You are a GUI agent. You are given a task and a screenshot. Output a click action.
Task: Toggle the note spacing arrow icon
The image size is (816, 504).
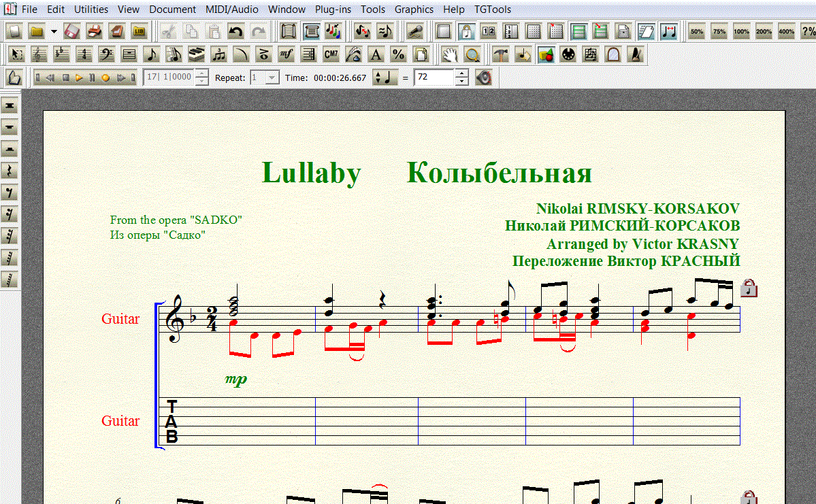(x=668, y=31)
